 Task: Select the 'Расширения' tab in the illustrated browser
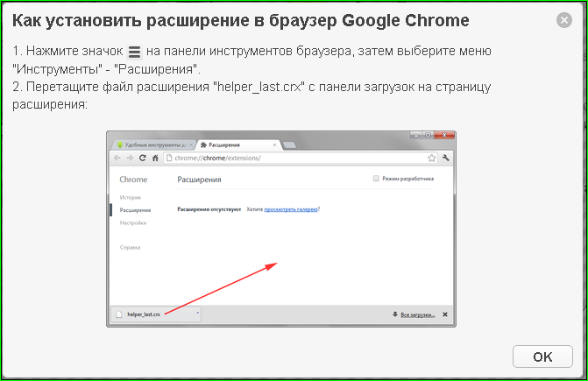pyautogui.click(x=239, y=145)
